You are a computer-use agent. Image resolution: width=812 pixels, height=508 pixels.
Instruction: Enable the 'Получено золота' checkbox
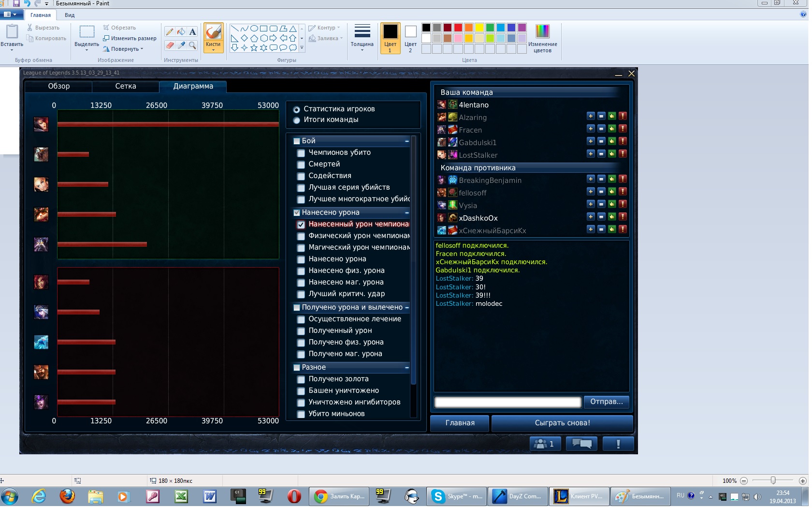click(x=301, y=379)
